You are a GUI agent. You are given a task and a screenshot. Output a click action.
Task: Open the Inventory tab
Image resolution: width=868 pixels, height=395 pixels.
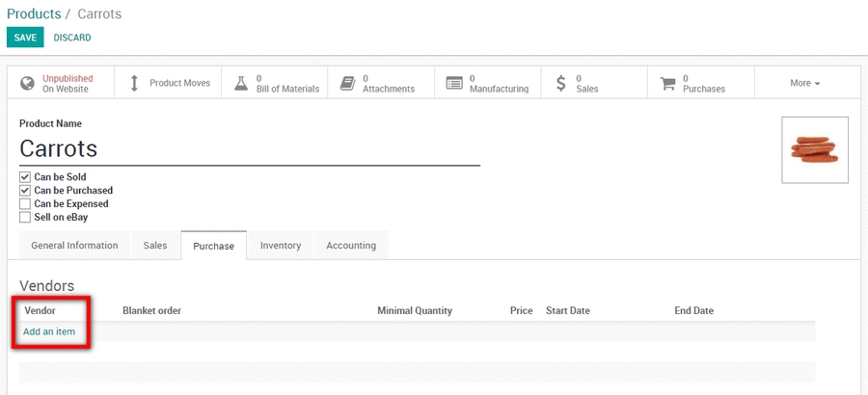pos(281,245)
